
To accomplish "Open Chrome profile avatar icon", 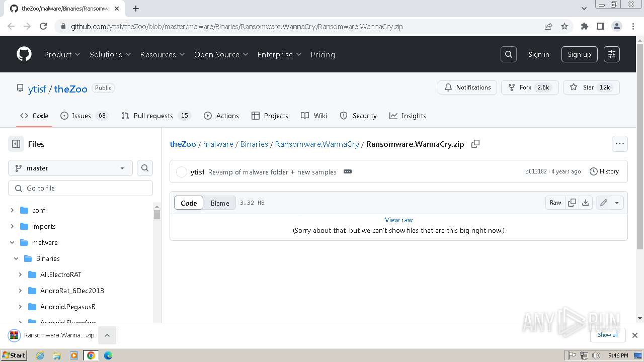I will point(616,26).
